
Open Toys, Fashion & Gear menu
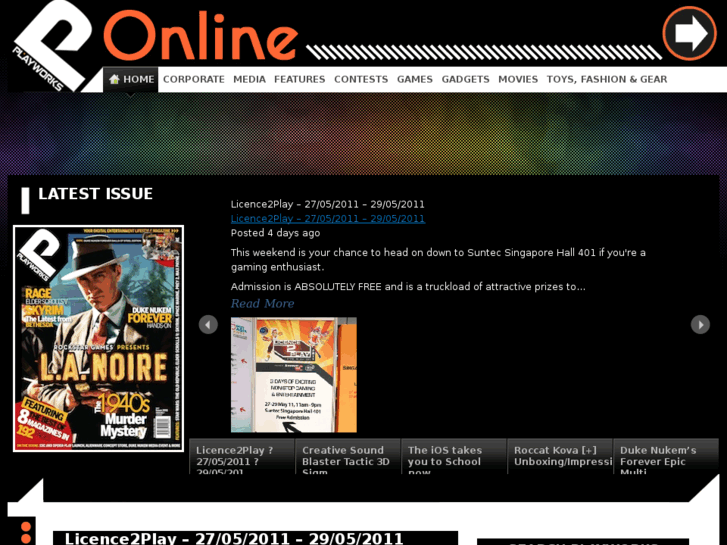(x=607, y=79)
